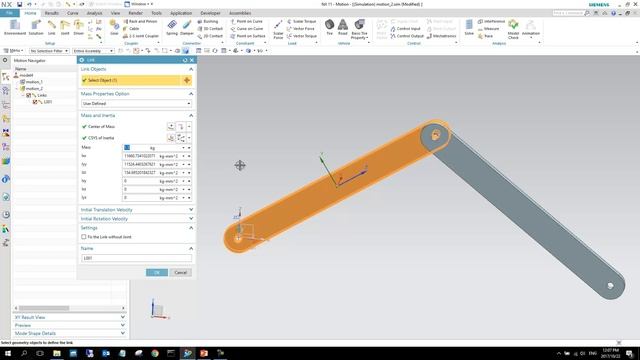Image resolution: width=640 pixels, height=360 pixels.
Task: Switch to the Results tab
Action: coord(51,13)
